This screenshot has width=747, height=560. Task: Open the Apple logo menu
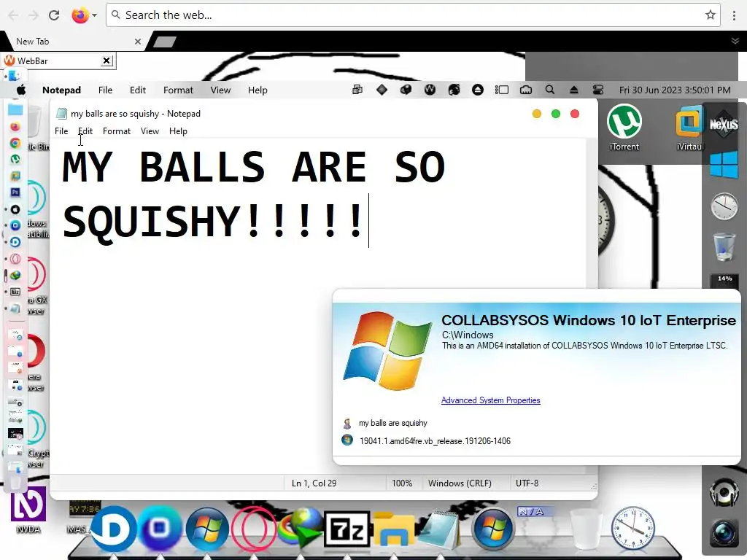coord(21,90)
